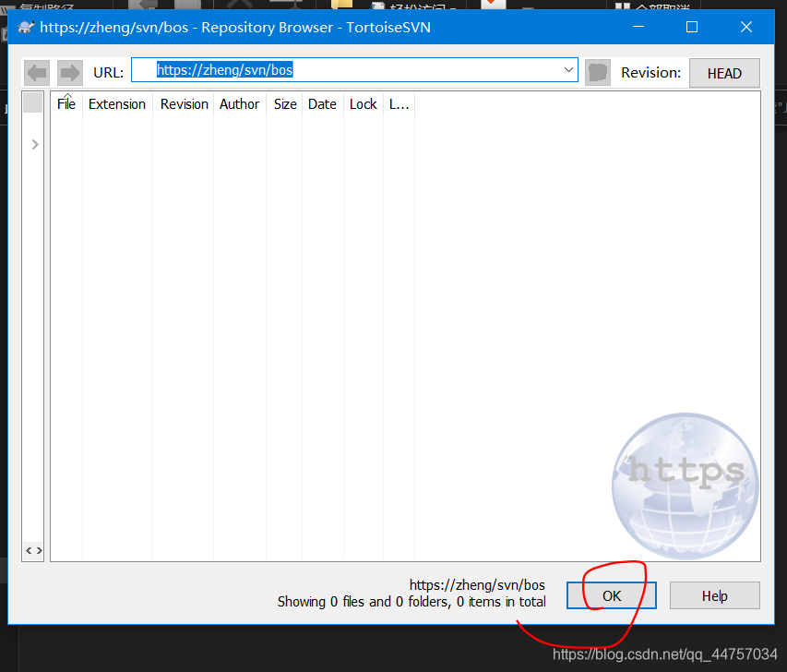Open the URL history dropdown arrow
The width and height of the screenshot is (787, 672).
(x=568, y=70)
